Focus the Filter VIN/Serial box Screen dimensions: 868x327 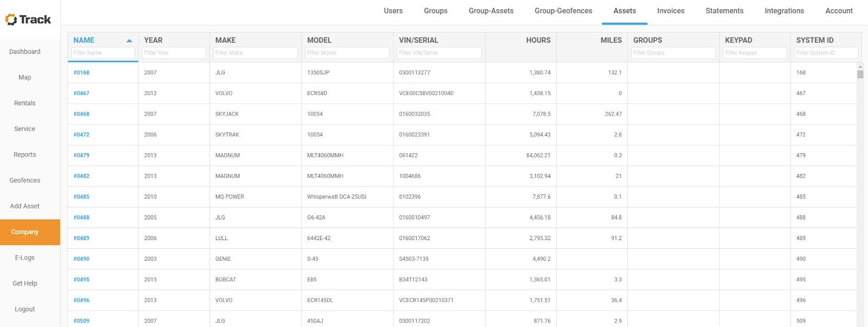pos(439,53)
